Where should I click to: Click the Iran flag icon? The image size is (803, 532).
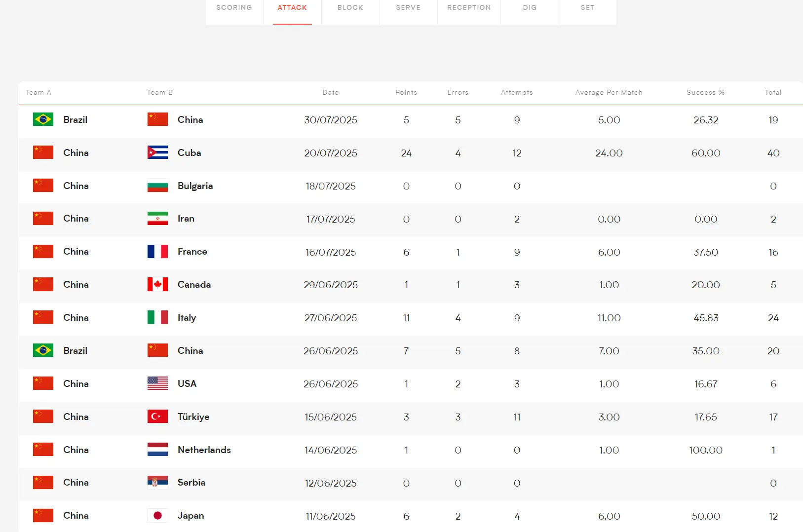(x=157, y=219)
